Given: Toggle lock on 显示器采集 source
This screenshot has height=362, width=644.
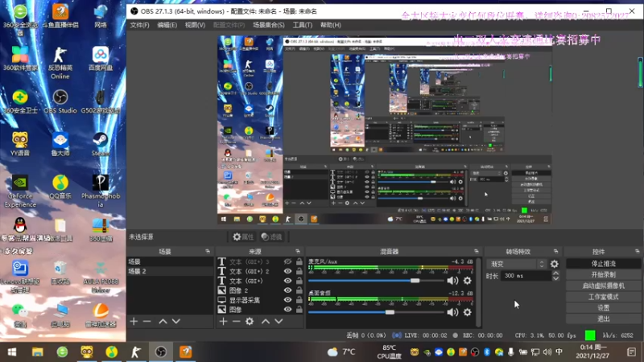Looking at the screenshot, I should [x=299, y=299].
